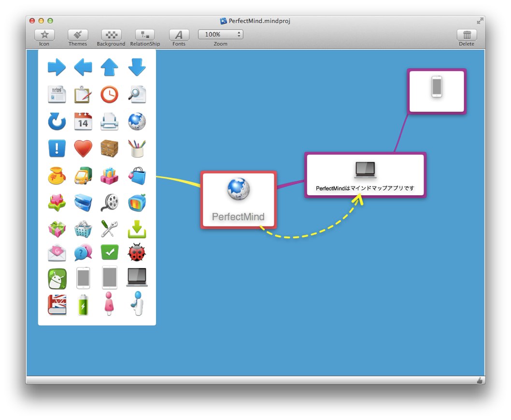Screen dimensions: 511x420
Task: Pick the pink gift box icon
Action: 110,176
